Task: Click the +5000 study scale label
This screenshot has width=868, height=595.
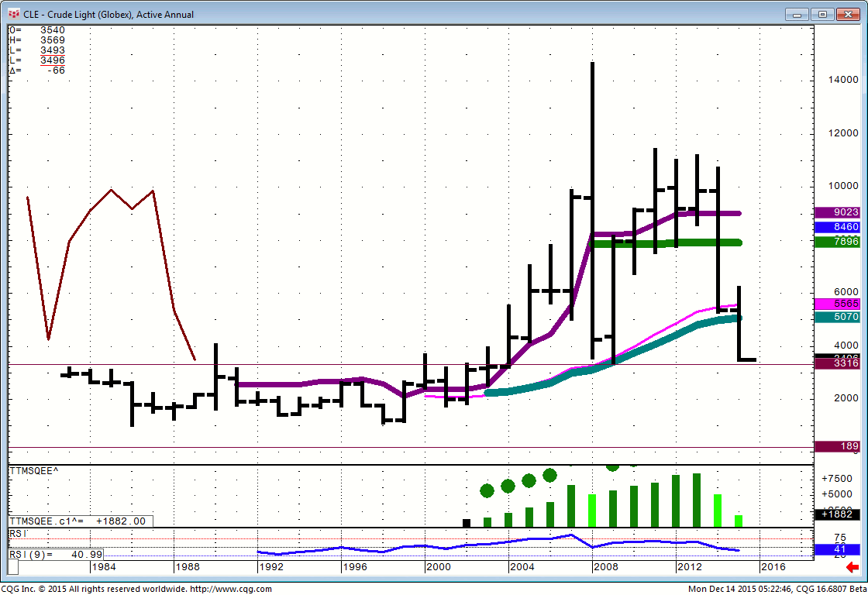Action: click(x=837, y=494)
